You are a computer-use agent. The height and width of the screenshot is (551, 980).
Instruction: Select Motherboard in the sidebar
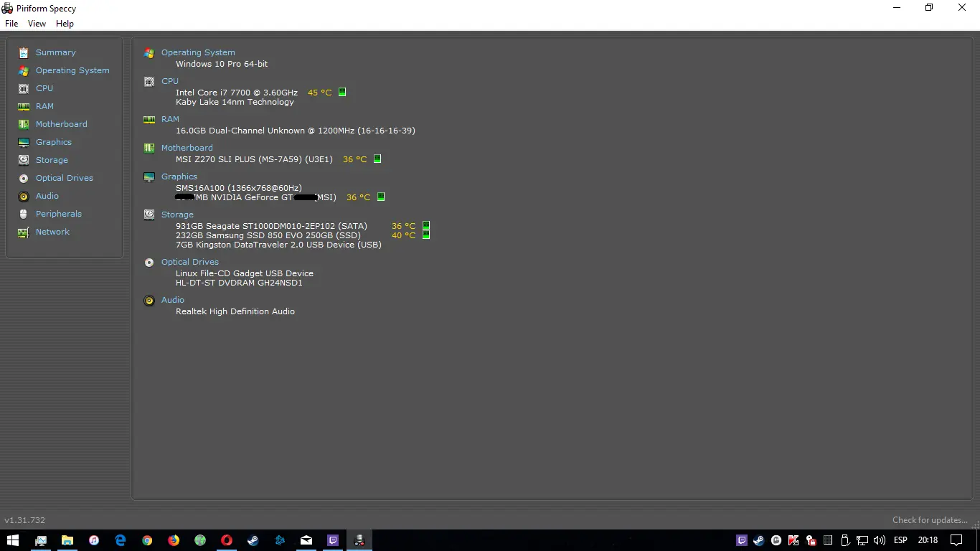pos(62,124)
